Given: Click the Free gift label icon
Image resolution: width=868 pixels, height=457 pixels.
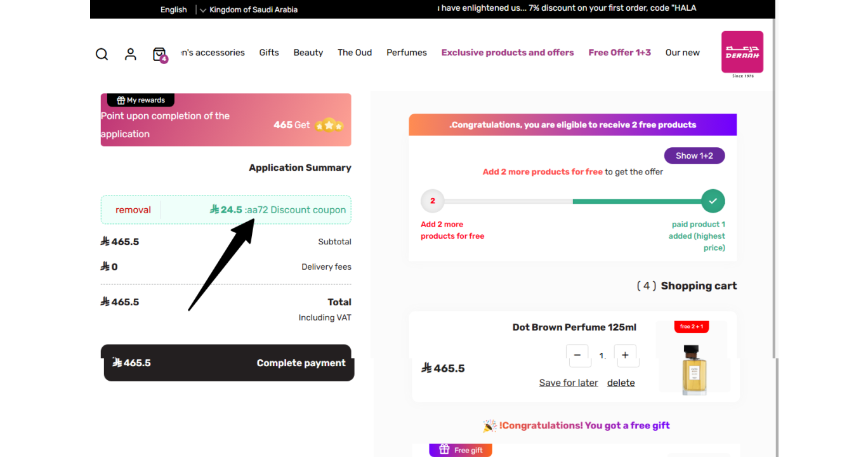Looking at the screenshot, I should tap(444, 450).
